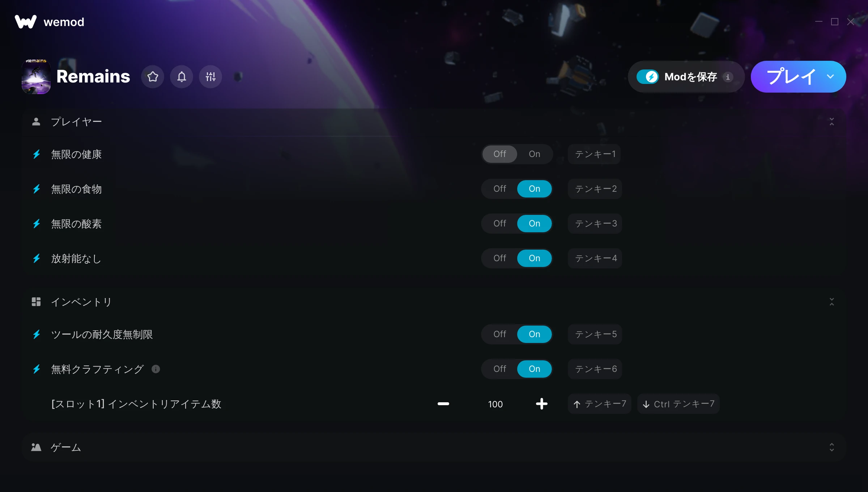Open the dropdown arrow on プレイ button
Viewport: 868px width, 492px height.
tap(830, 77)
